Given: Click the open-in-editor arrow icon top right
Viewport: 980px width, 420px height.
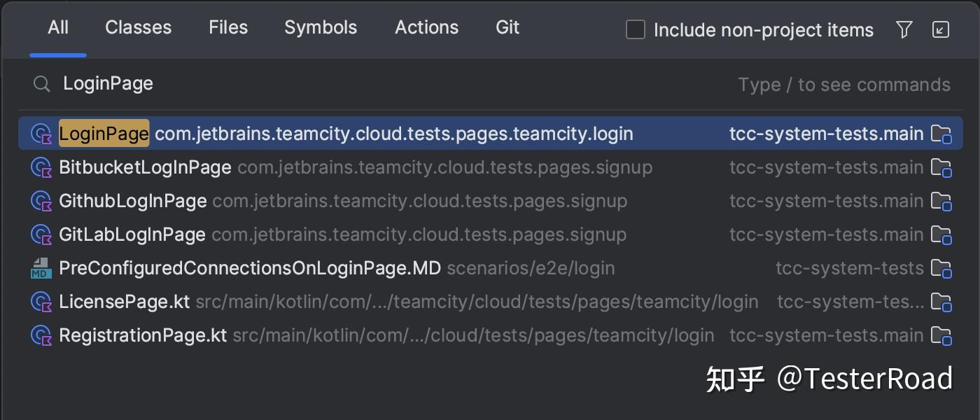Looking at the screenshot, I should [x=940, y=29].
